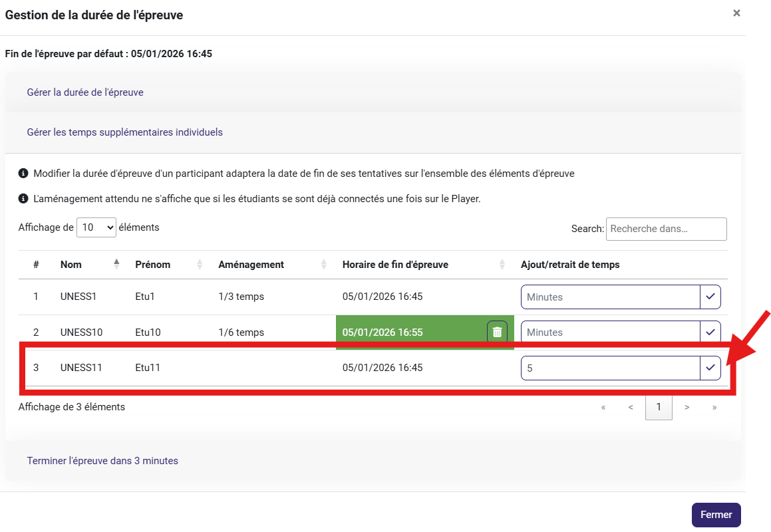Go to the next page arrow
Viewport: 771px width, 532px height.
(x=687, y=407)
